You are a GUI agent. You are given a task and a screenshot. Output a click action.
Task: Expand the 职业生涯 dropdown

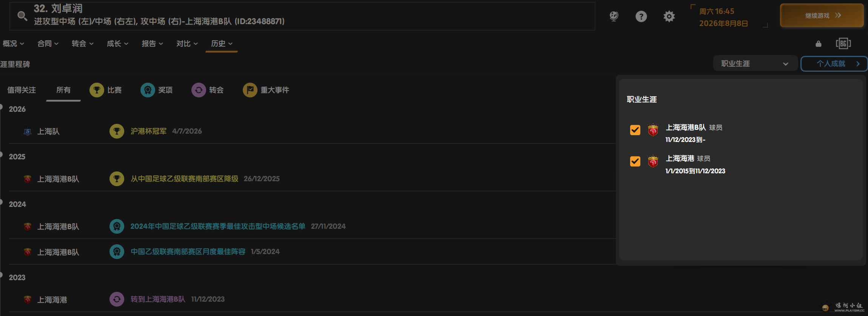click(755, 63)
